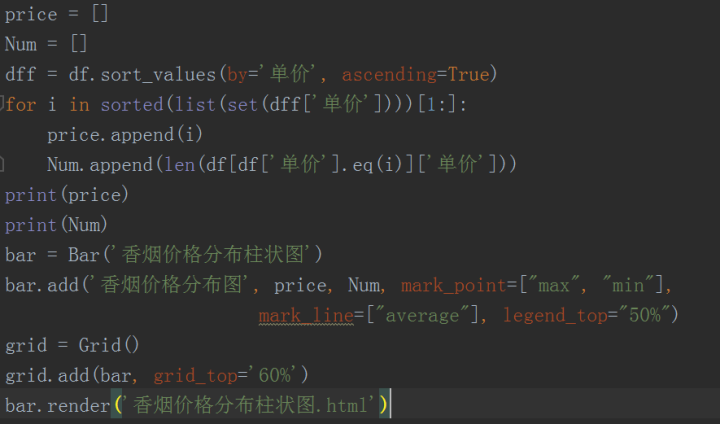Image resolution: width=720 pixels, height=424 pixels.
Task: Click 'bar.render' on the last line
Action: (x=57, y=406)
